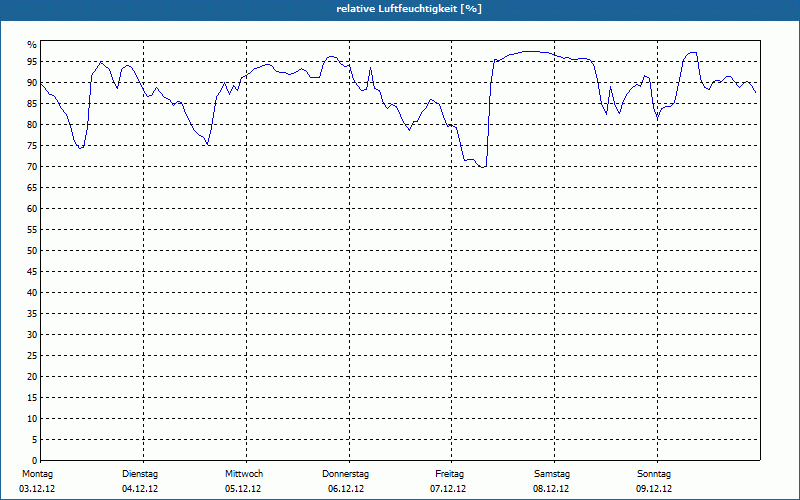Select the 'Samstag' day label

[x=552, y=474]
